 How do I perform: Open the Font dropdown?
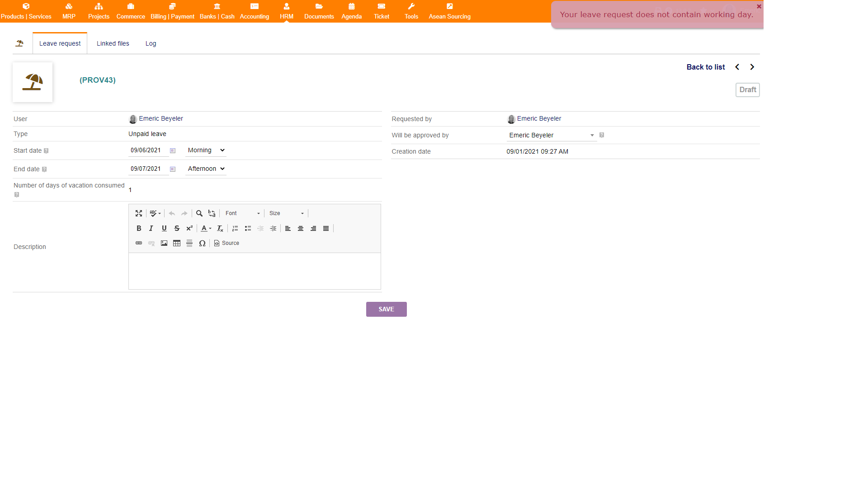(243, 213)
